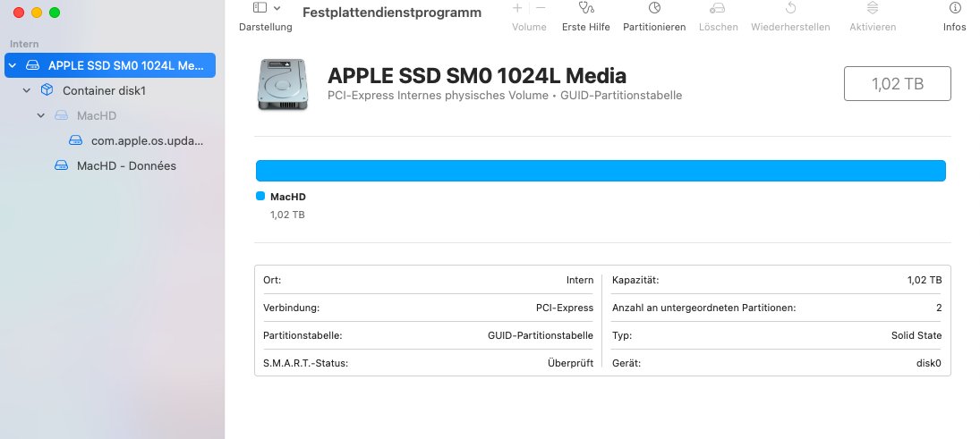This screenshot has height=439, width=980.
Task: Click the Wiederherstellen restore arrow icon
Action: coord(790,8)
